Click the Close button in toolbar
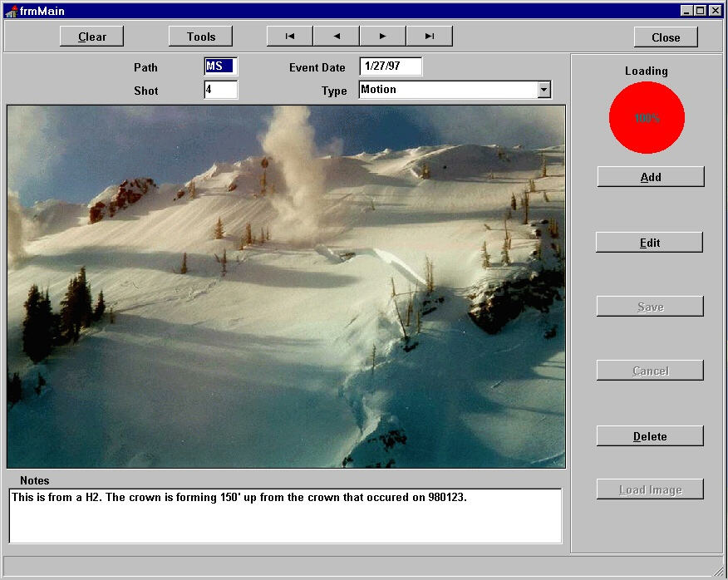The image size is (728, 580). [x=665, y=37]
